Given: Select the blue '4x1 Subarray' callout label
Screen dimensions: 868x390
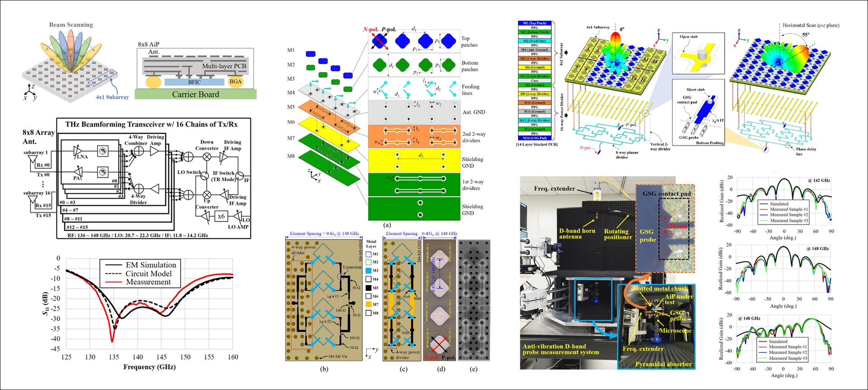Looking at the screenshot, I should 112,97.
